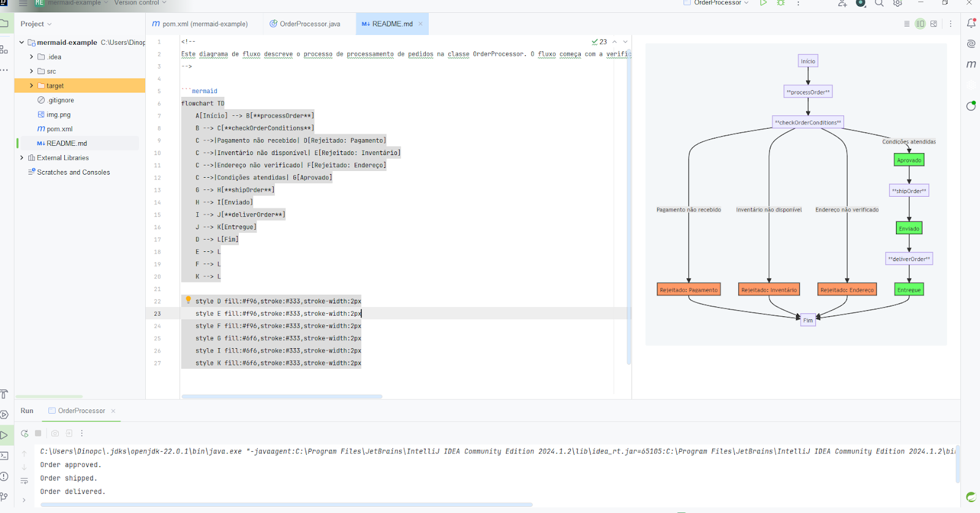Expand the .idea folder

(31, 56)
